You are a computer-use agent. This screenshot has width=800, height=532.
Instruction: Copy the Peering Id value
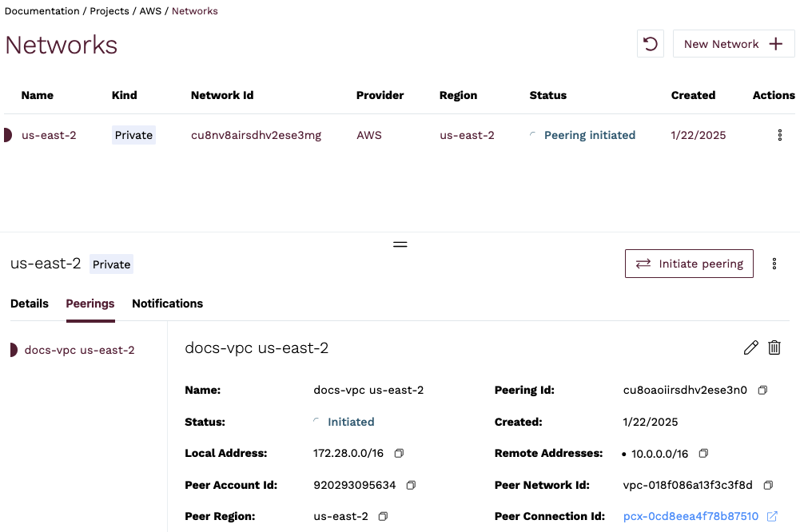762,391
